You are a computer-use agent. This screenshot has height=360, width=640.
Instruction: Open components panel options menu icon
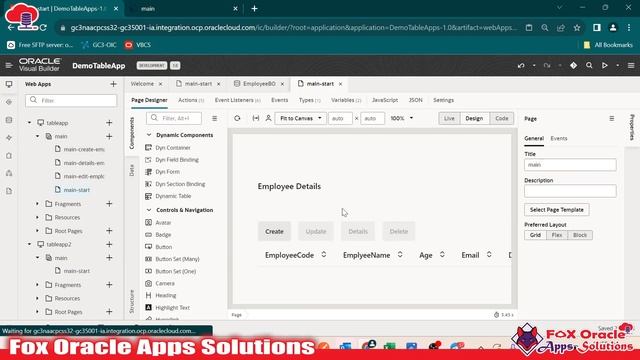point(214,118)
